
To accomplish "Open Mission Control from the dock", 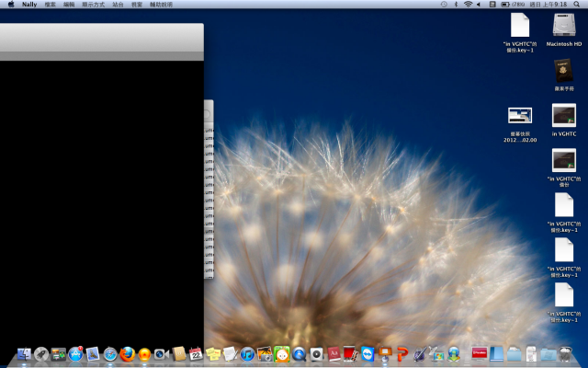I will 58,353.
